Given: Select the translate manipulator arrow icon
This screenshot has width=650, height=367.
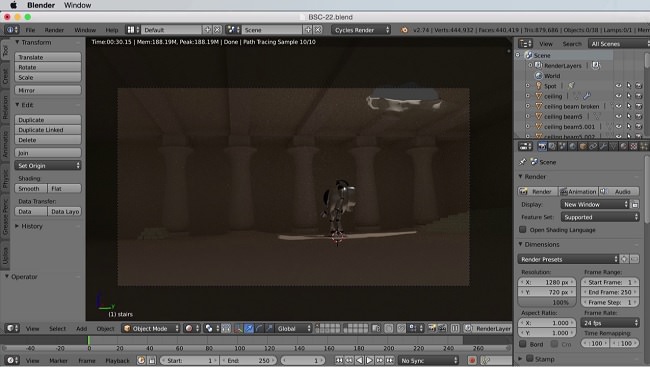Looking at the screenshot, I should pyautogui.click(x=249, y=328).
